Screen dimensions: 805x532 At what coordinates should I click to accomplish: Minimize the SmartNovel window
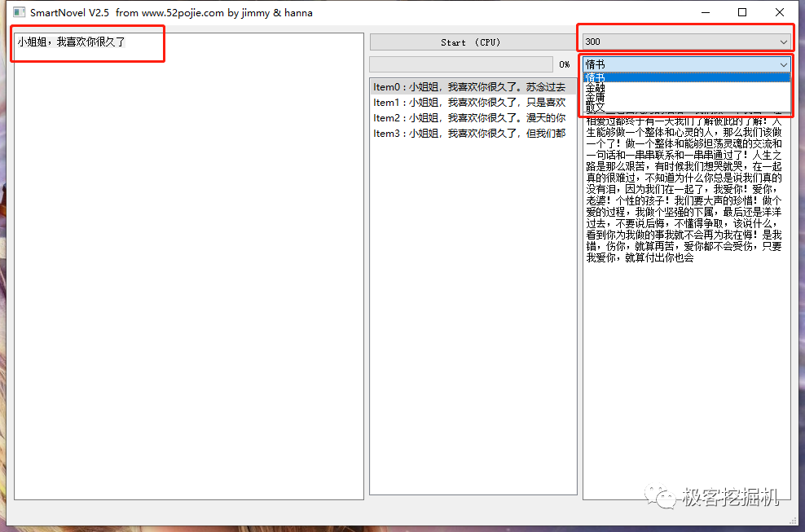tap(706, 12)
